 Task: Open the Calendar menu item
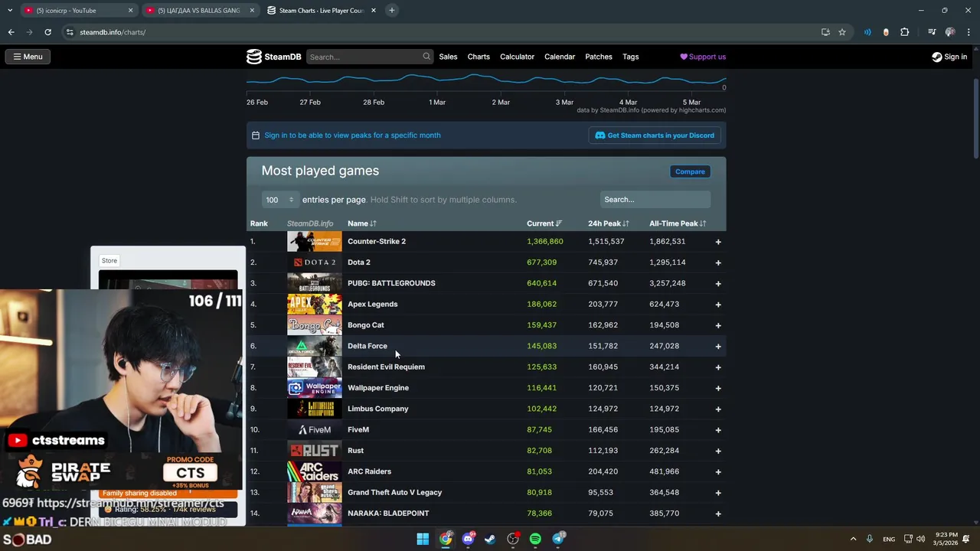[560, 57]
